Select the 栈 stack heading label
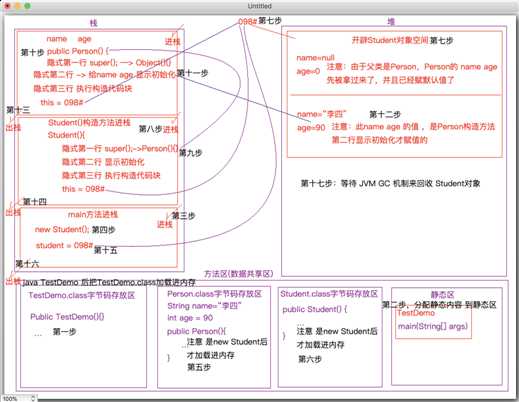The width and height of the screenshot is (519, 402). [93, 23]
